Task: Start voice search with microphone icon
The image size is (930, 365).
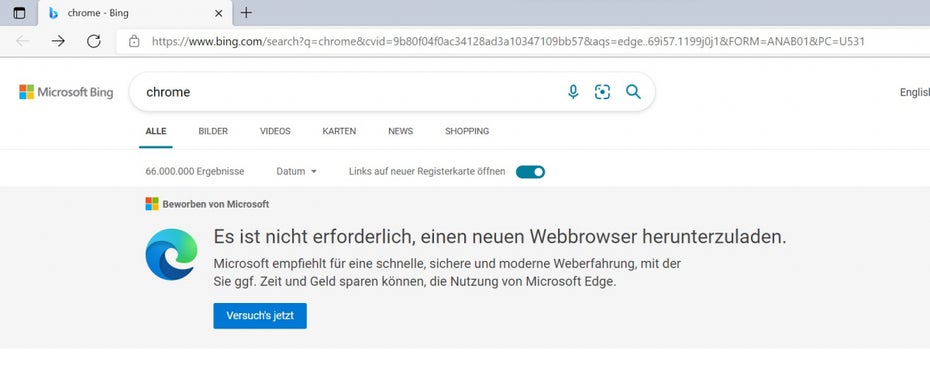Action: point(573,92)
